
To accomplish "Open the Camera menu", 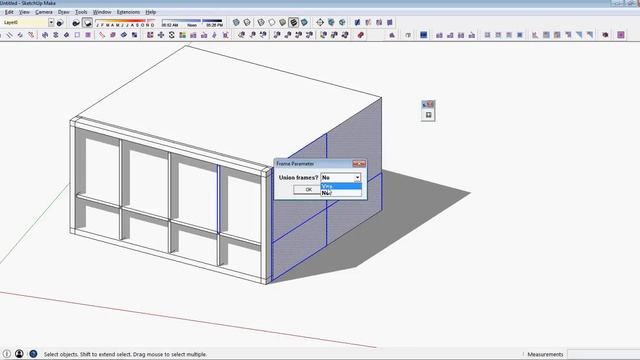I will point(44,12).
